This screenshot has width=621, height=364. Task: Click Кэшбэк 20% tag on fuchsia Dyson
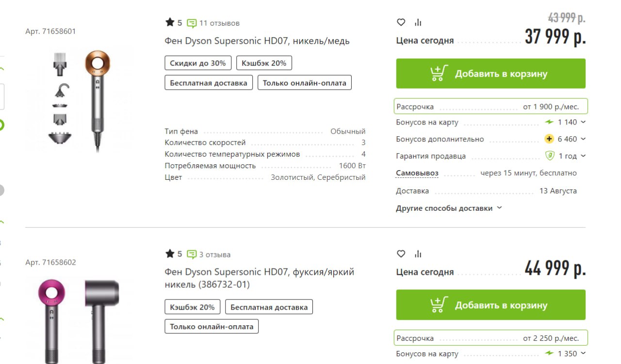click(x=193, y=307)
